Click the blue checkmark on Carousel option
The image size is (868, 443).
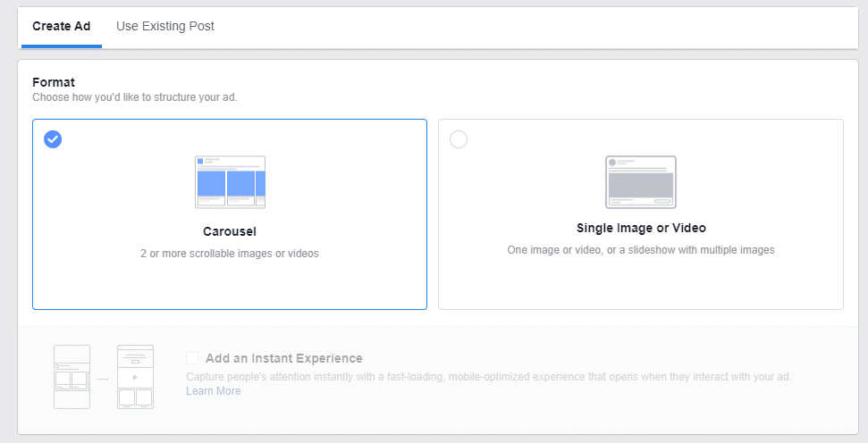pyautogui.click(x=53, y=139)
